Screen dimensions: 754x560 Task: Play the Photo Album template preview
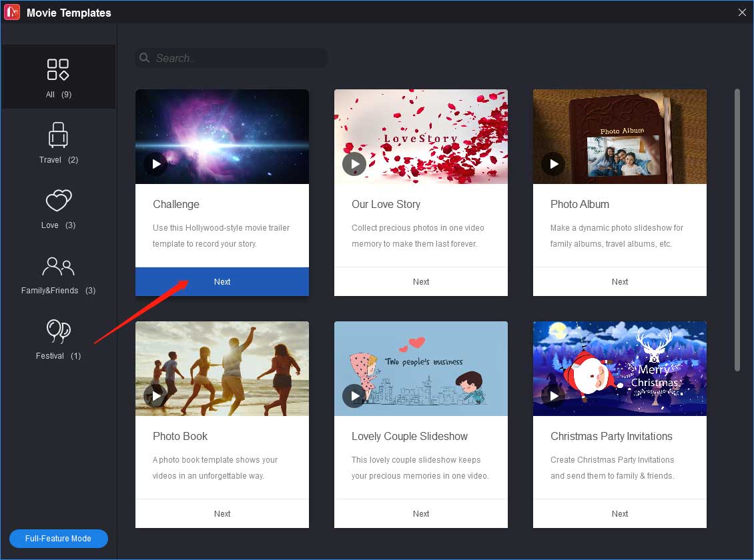553,164
